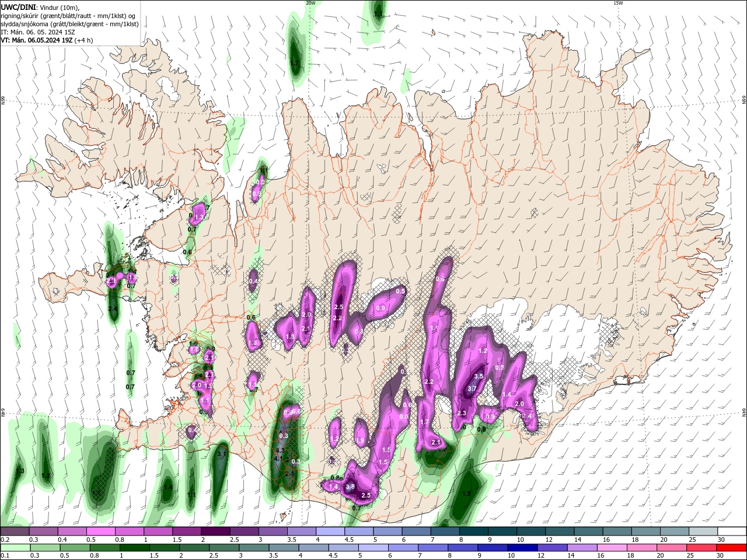747x560 pixels.
Task: Click the 0.4 label in the upper legend
Action: point(62,540)
